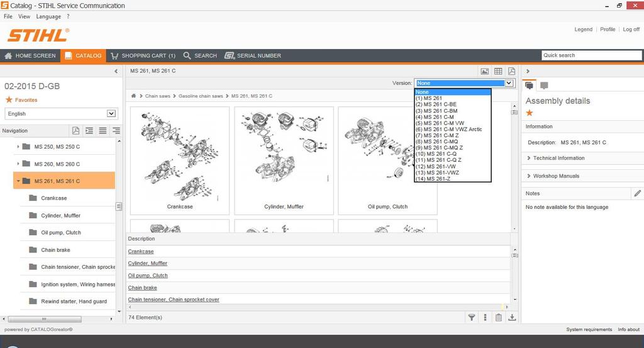The image size is (644, 348).
Task: Click the filter funnel icon
Action: (472, 317)
